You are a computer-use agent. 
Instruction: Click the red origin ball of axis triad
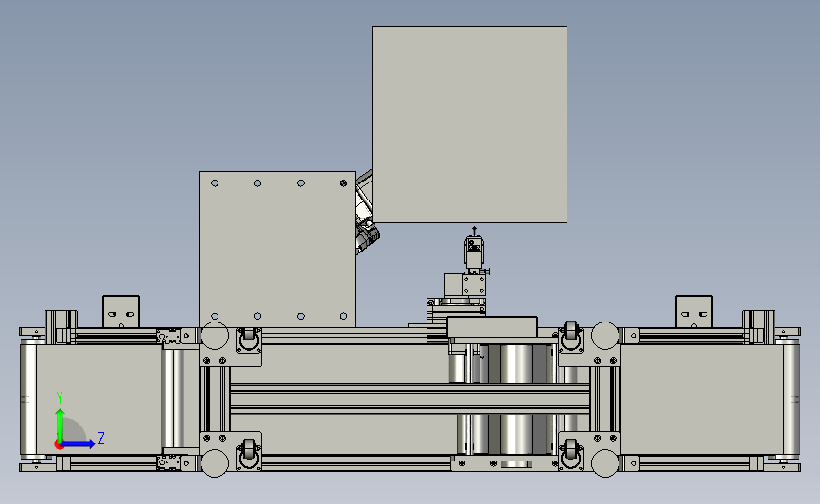click(59, 445)
